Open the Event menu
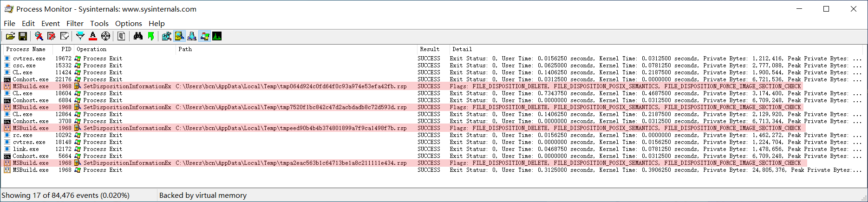 [51, 23]
